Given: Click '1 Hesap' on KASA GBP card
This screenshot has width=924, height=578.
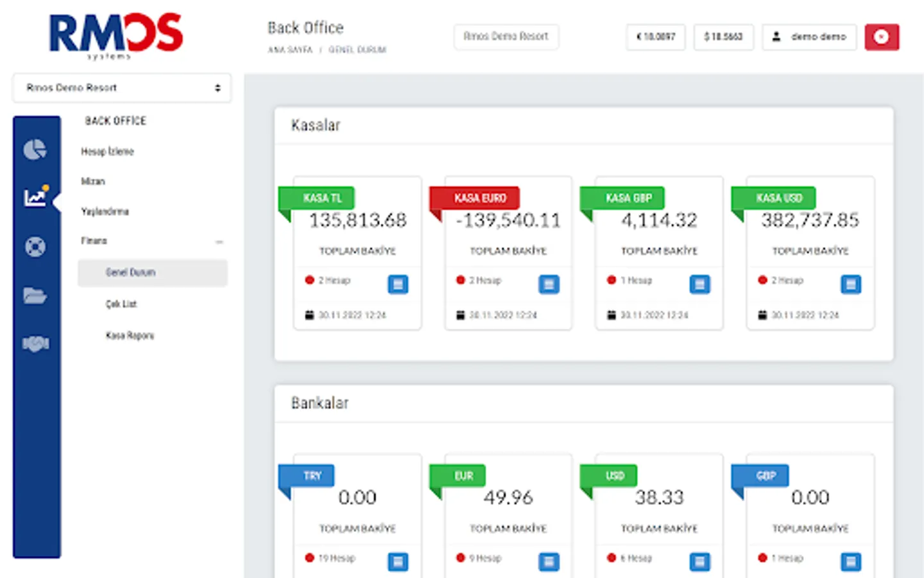Looking at the screenshot, I should pyautogui.click(x=636, y=281).
